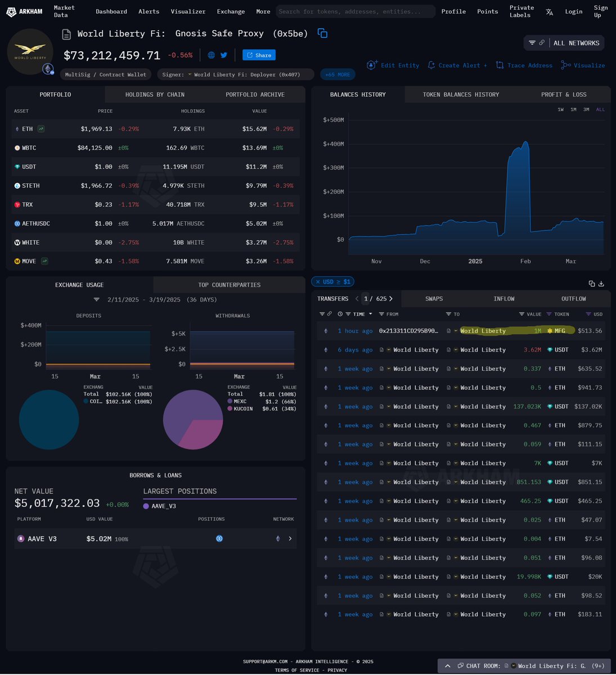Click the Arkham logo
Image resolution: width=616 pixels, height=675 pixels.
click(x=25, y=11)
